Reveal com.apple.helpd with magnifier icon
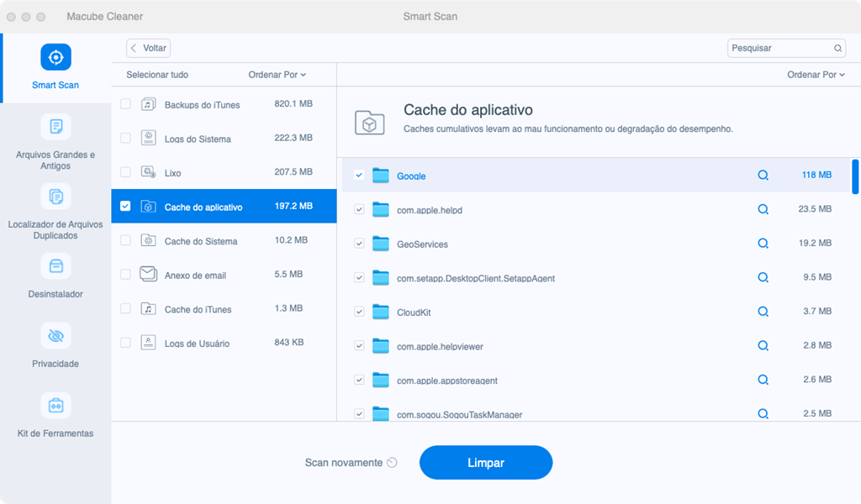This screenshot has width=861, height=504. pyautogui.click(x=763, y=209)
